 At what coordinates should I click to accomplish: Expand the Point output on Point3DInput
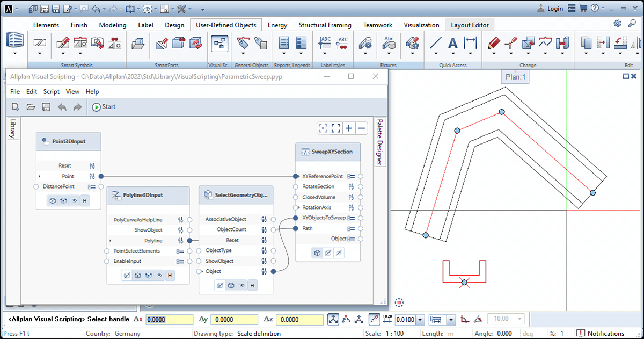[x=40, y=176]
